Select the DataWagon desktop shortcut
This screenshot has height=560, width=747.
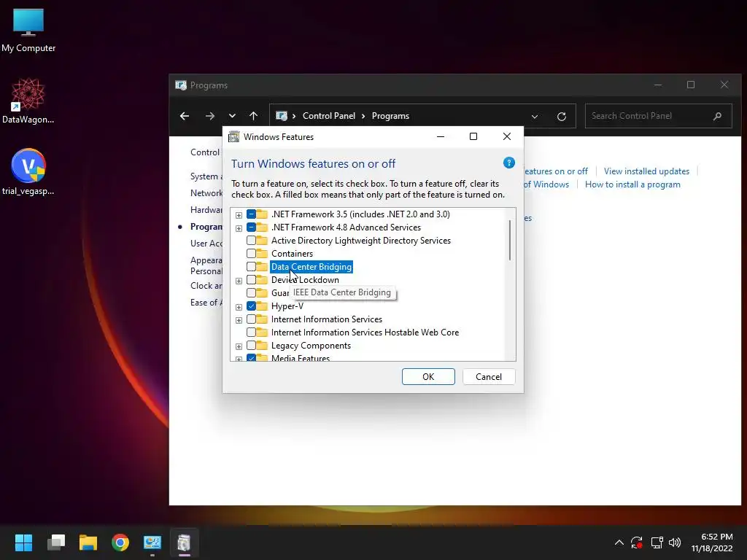(28, 101)
